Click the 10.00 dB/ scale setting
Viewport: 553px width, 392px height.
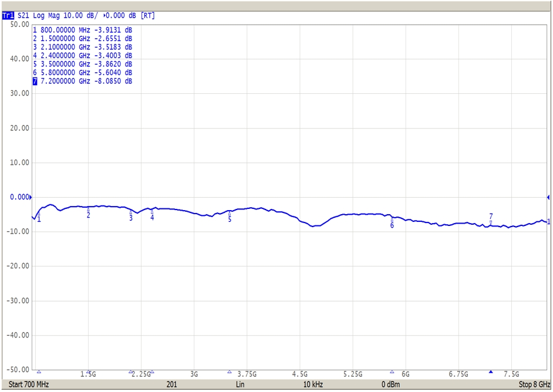[82, 16]
